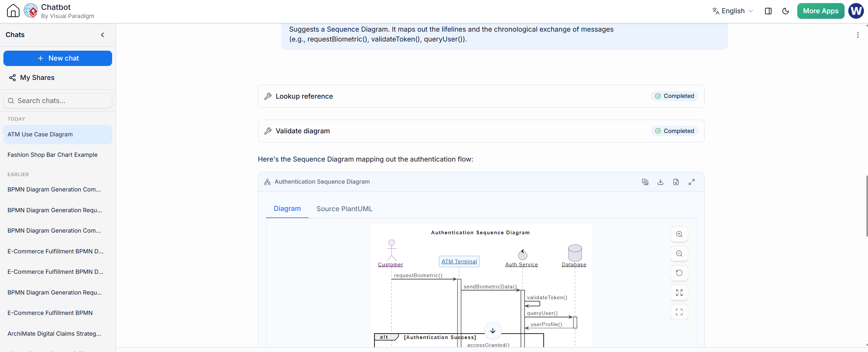Click the Search chats input field
This screenshot has width=868, height=352.
58,101
